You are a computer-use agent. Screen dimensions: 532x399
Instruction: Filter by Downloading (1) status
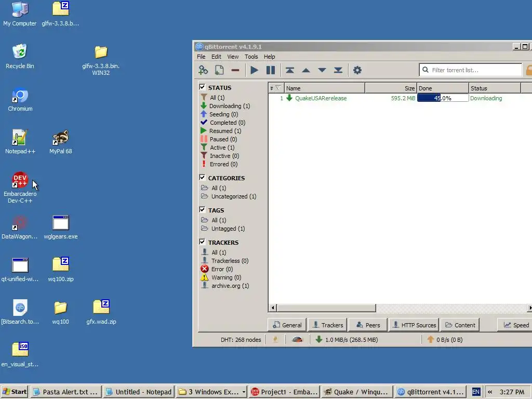(x=225, y=106)
